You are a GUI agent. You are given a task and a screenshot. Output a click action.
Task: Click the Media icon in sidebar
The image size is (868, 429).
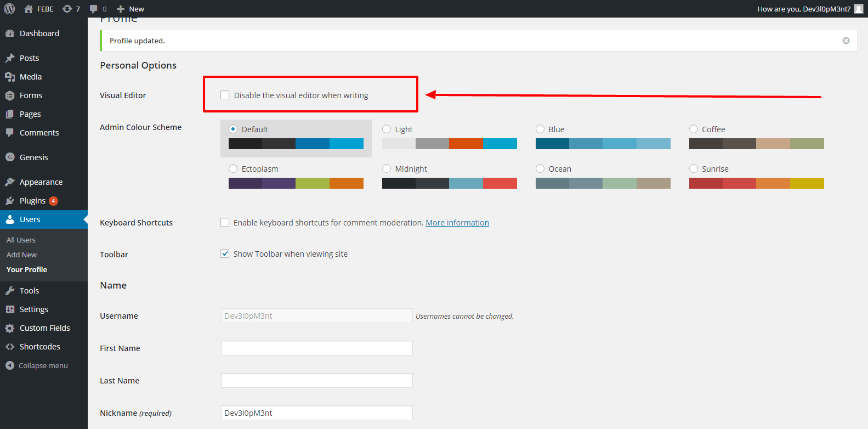click(10, 77)
